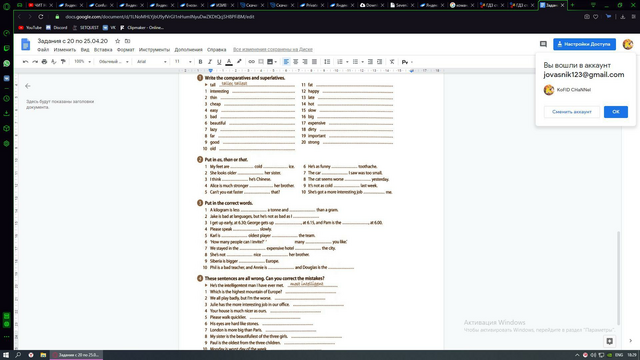Open the Arial font dropdown
The image size is (640, 360).
[x=151, y=62]
